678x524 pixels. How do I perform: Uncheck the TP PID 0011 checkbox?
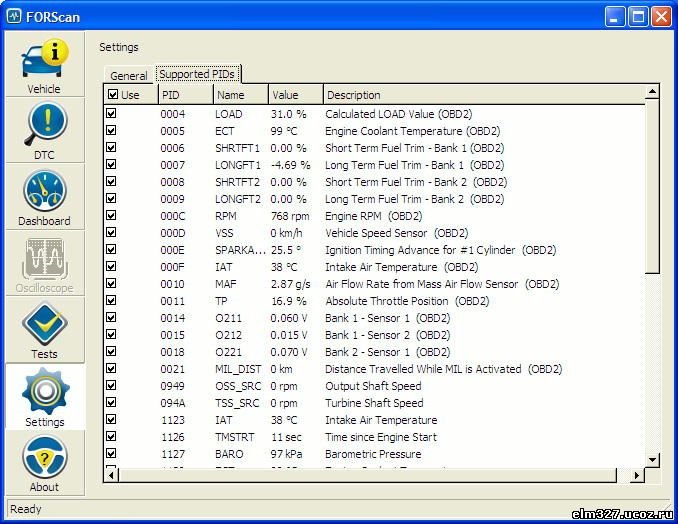111,300
